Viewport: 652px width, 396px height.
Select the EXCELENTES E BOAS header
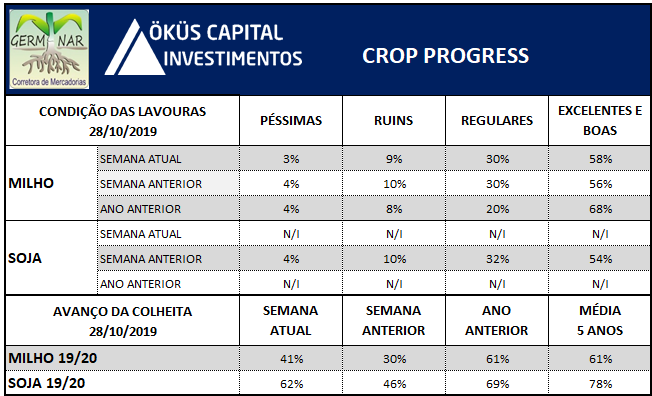pyautogui.click(x=600, y=121)
